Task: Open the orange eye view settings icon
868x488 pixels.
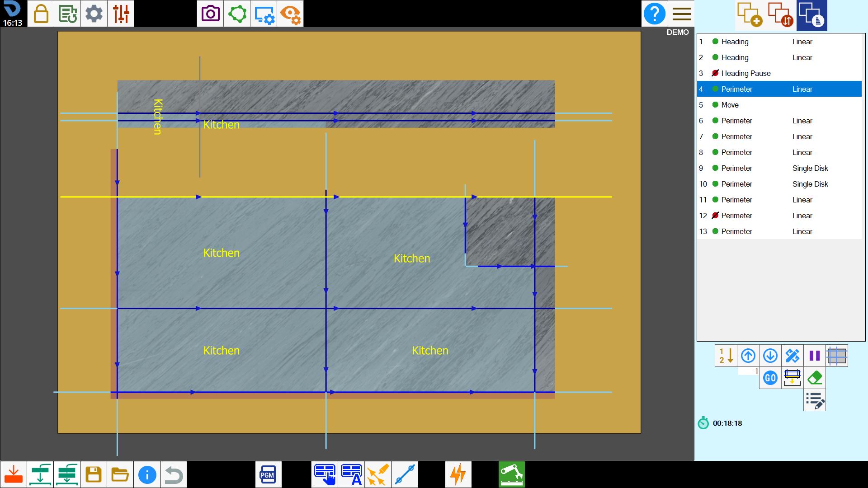Action: click(290, 14)
